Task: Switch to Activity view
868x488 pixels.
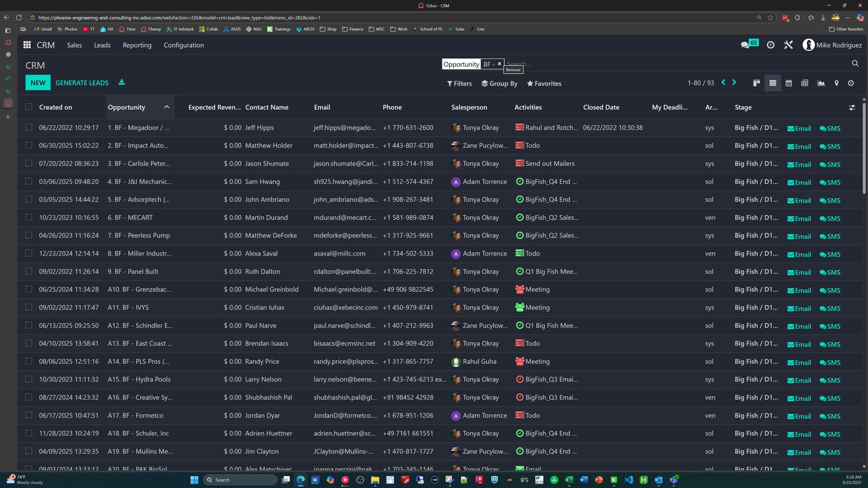Action: (x=851, y=83)
